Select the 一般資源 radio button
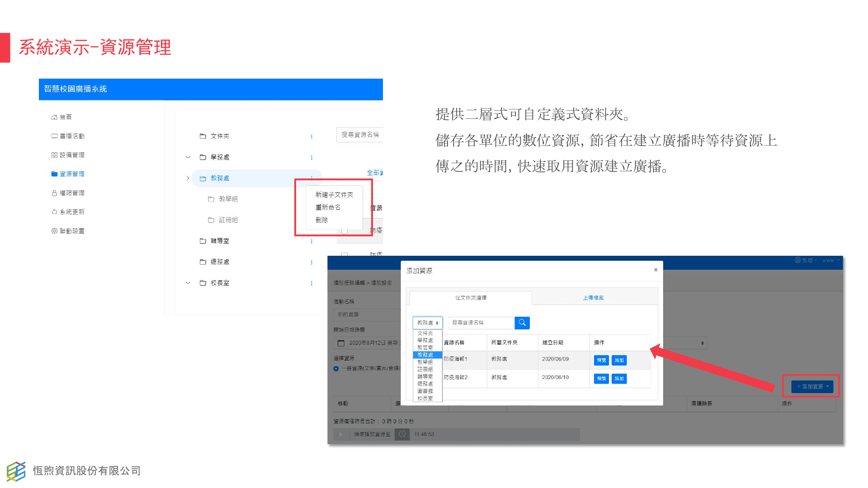868x488 pixels. pyautogui.click(x=336, y=369)
